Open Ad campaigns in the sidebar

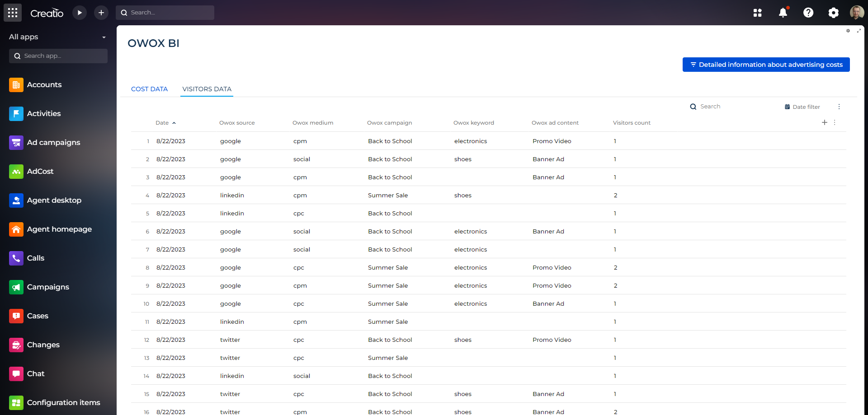coord(53,143)
